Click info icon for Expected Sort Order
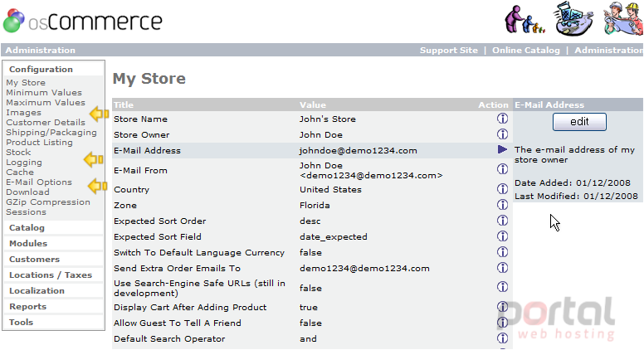This screenshot has height=350, width=644. click(502, 221)
